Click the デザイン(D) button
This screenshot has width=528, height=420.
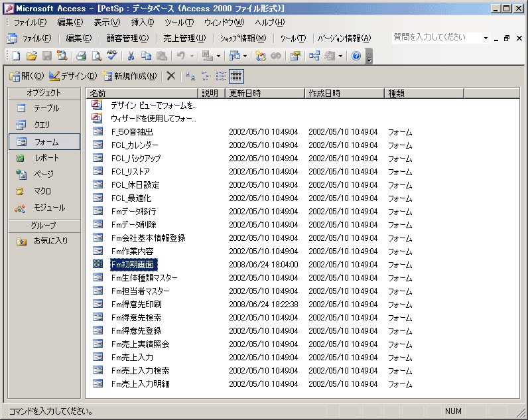[x=73, y=76]
